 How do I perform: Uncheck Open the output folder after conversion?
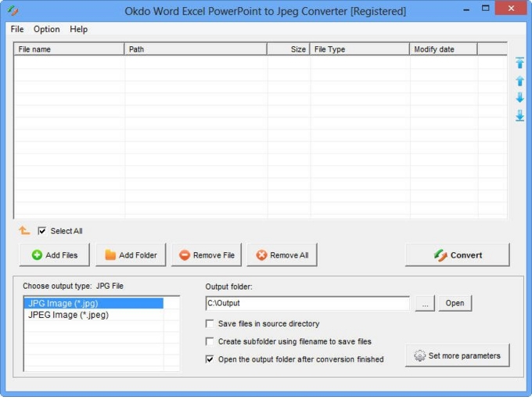point(210,359)
